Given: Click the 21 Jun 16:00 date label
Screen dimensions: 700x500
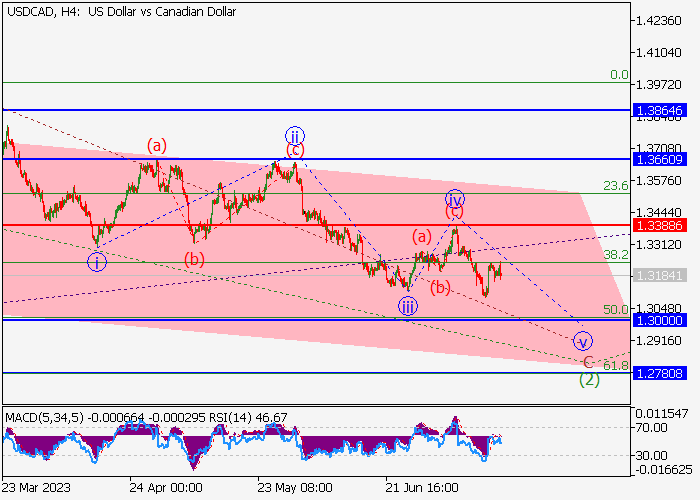Looking at the screenshot, I should pyautogui.click(x=422, y=488).
